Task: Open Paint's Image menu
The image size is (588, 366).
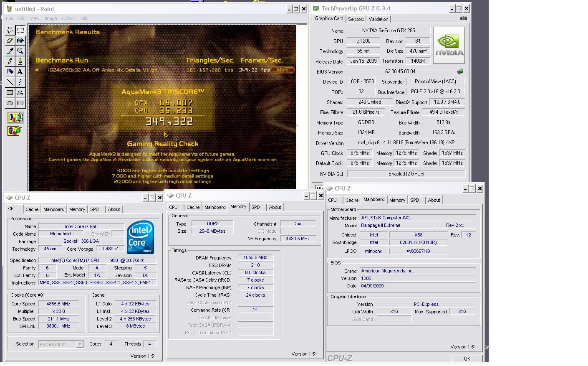Action: 50,18
